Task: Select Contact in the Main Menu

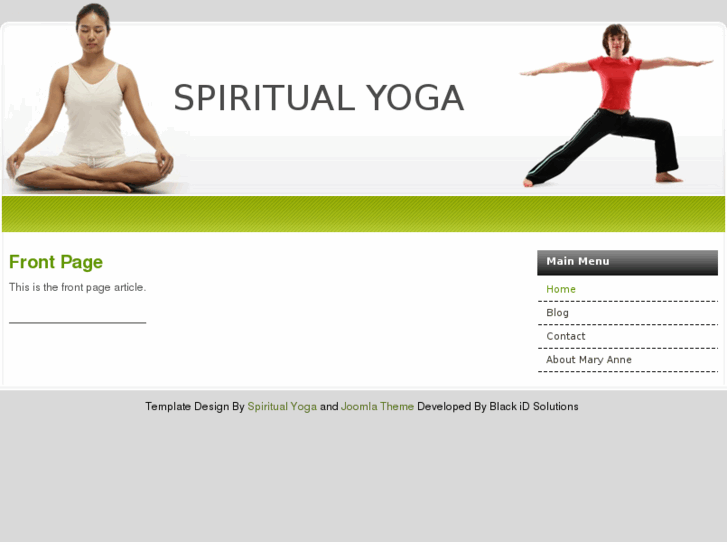Action: coord(566,336)
